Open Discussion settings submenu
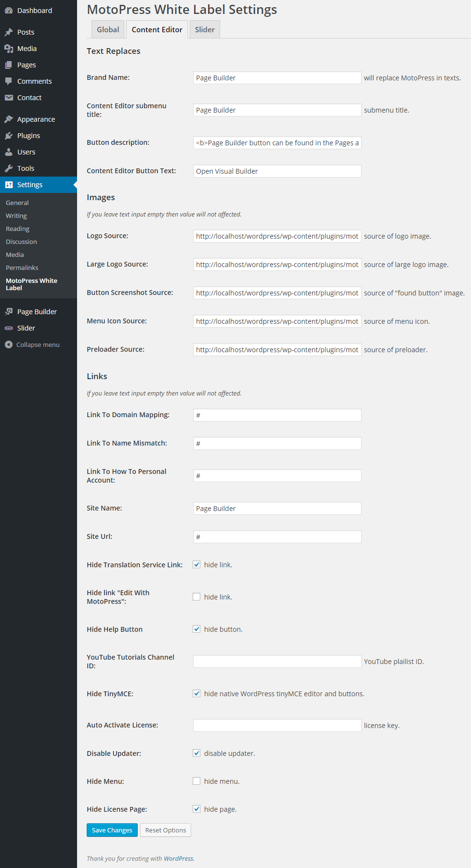Viewport: 471px width, 868px height. coord(21,242)
